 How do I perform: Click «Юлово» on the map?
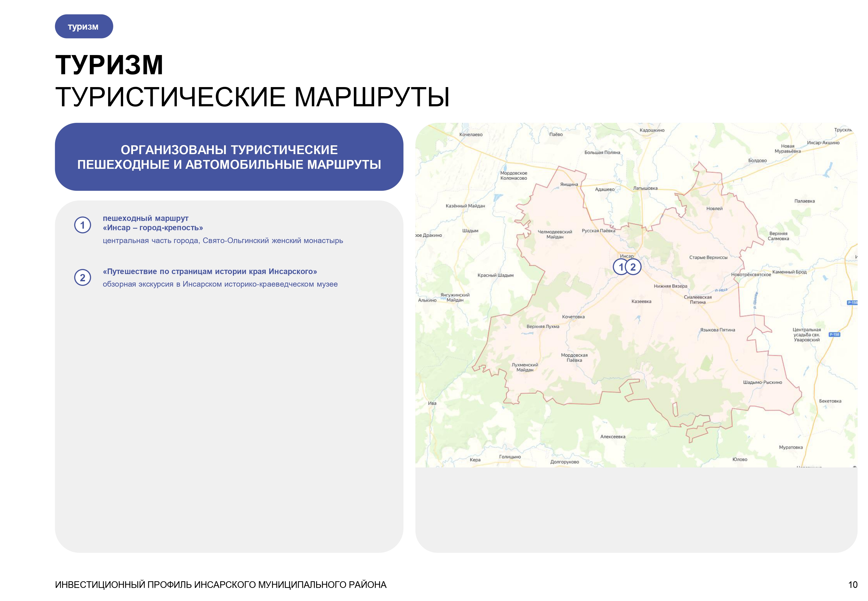pos(740,459)
